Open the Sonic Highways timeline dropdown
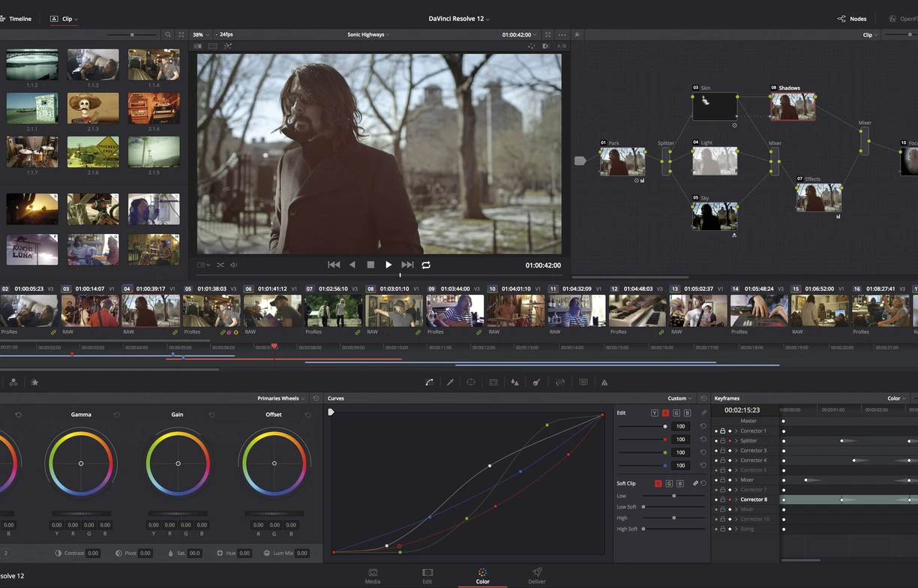918x588 pixels. click(368, 34)
